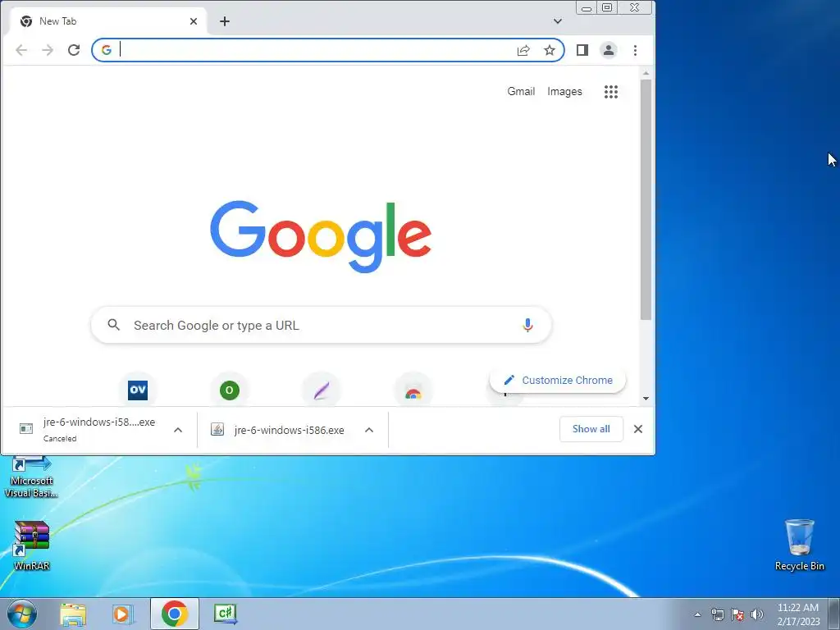Open the purple feather shortcut tile
This screenshot has height=630, width=840.
coord(322,390)
